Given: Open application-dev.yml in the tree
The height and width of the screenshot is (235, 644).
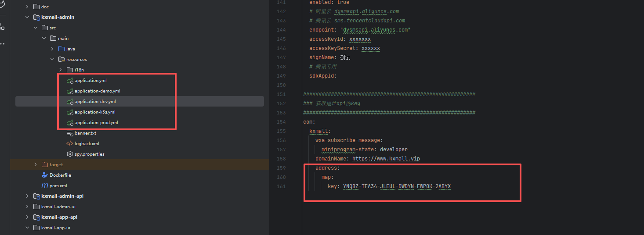Looking at the screenshot, I should [x=95, y=102].
